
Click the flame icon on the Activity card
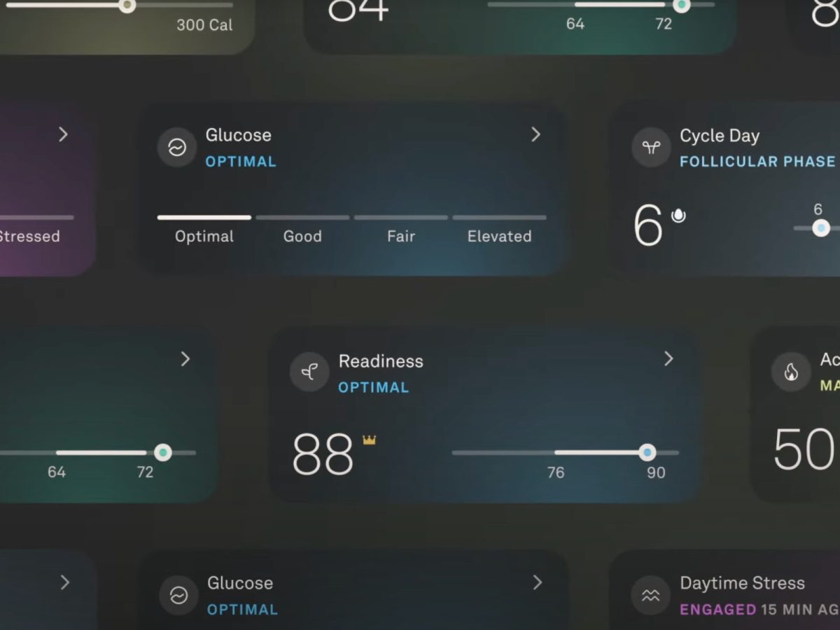pos(791,372)
